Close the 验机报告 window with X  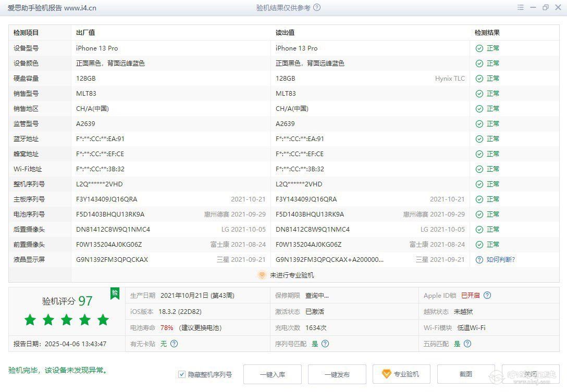[558, 8]
